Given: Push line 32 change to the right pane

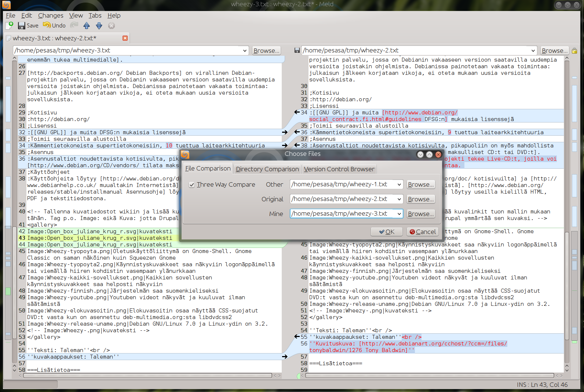Looking at the screenshot, I should coord(285,132).
